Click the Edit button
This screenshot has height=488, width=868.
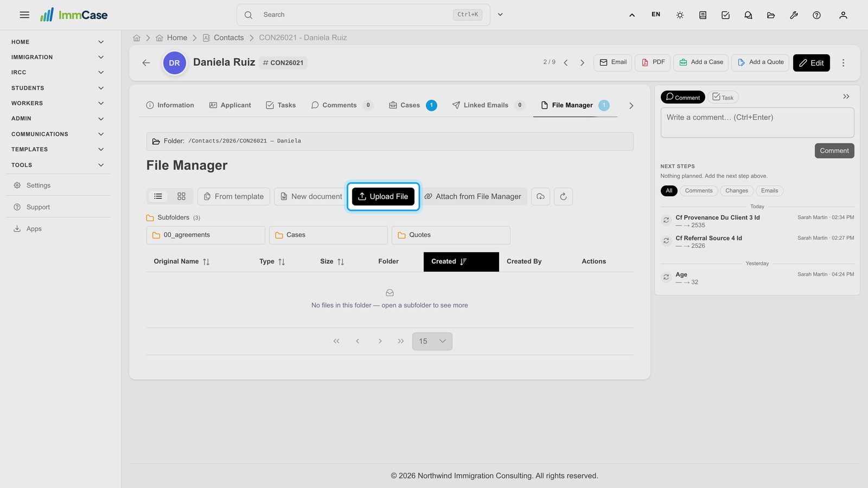812,63
